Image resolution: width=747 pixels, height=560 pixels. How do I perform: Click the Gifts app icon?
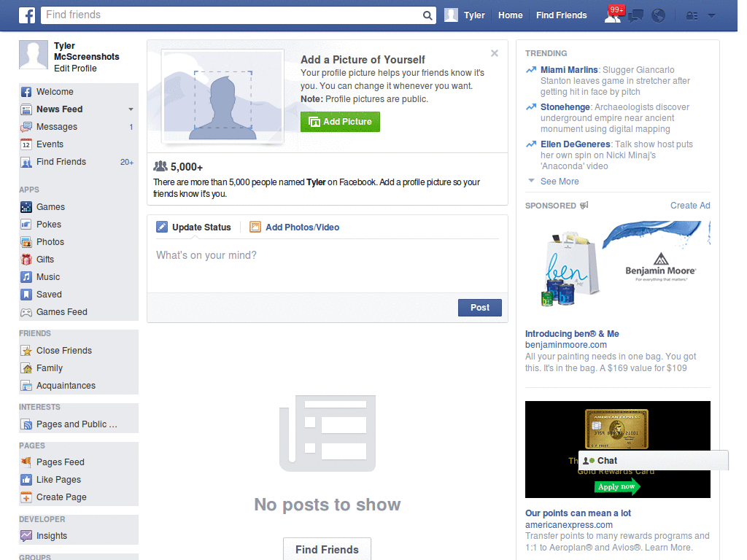(x=26, y=260)
